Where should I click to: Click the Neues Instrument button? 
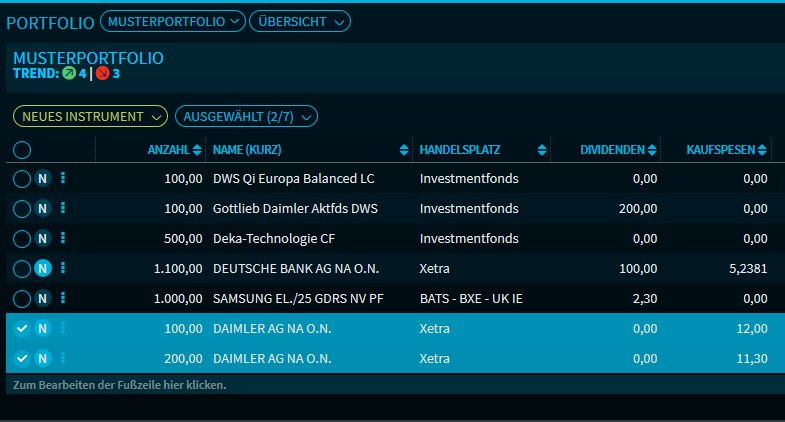(x=89, y=117)
